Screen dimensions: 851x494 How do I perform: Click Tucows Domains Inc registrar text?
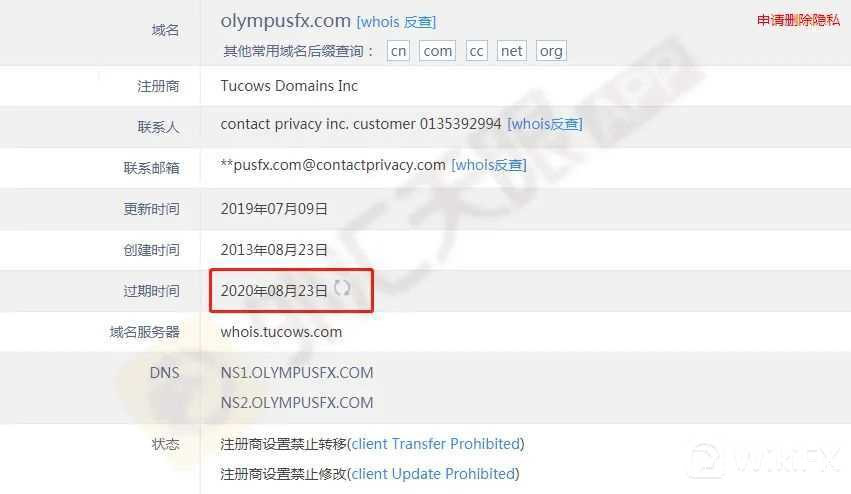289,86
